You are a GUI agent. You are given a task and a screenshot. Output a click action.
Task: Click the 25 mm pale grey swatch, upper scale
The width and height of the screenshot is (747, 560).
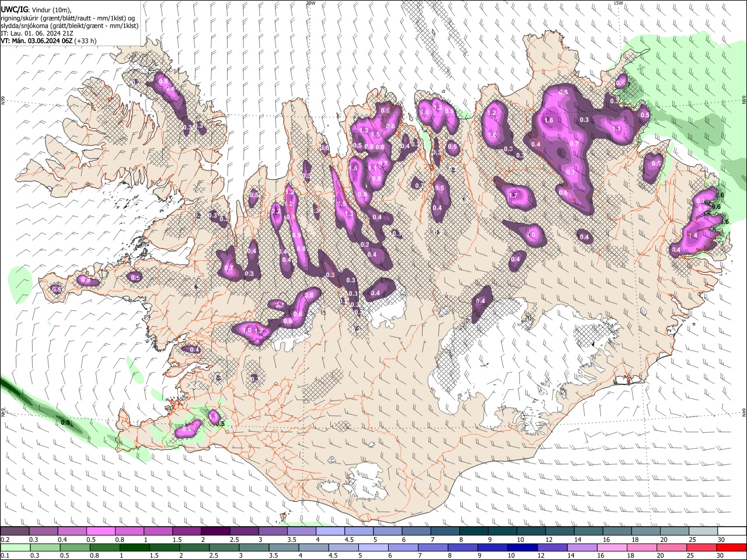[704, 531]
